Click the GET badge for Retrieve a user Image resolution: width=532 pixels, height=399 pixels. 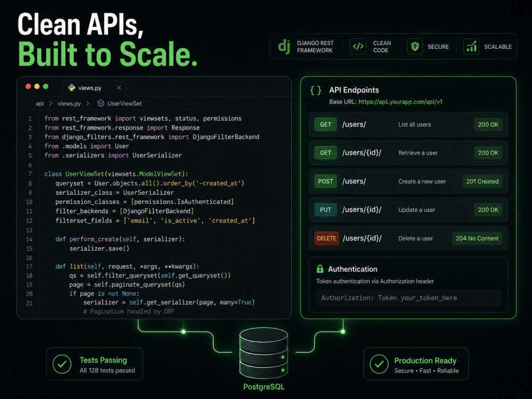click(x=326, y=153)
